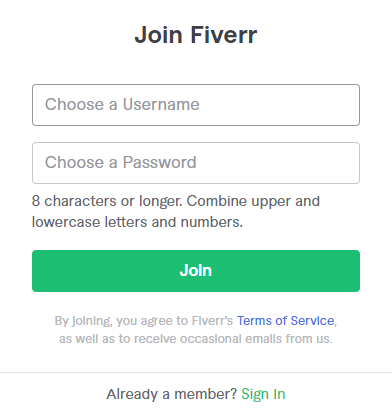Click the Choose a Username field
Screen dimensions: 392x412
(x=196, y=105)
